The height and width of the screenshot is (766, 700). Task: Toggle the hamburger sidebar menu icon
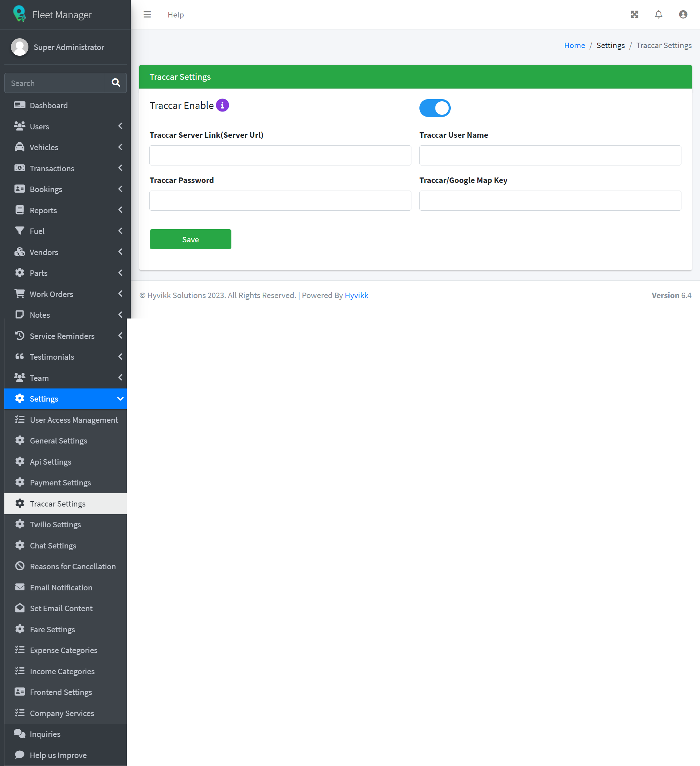pos(147,15)
